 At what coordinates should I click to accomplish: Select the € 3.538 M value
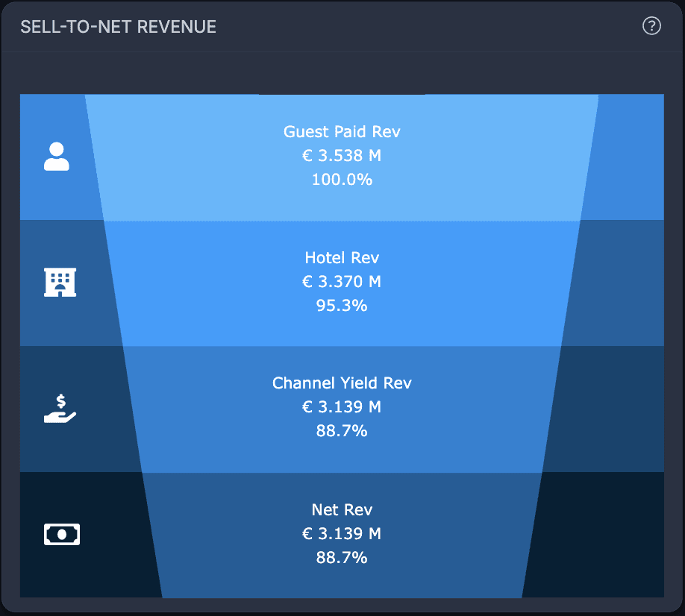342,155
